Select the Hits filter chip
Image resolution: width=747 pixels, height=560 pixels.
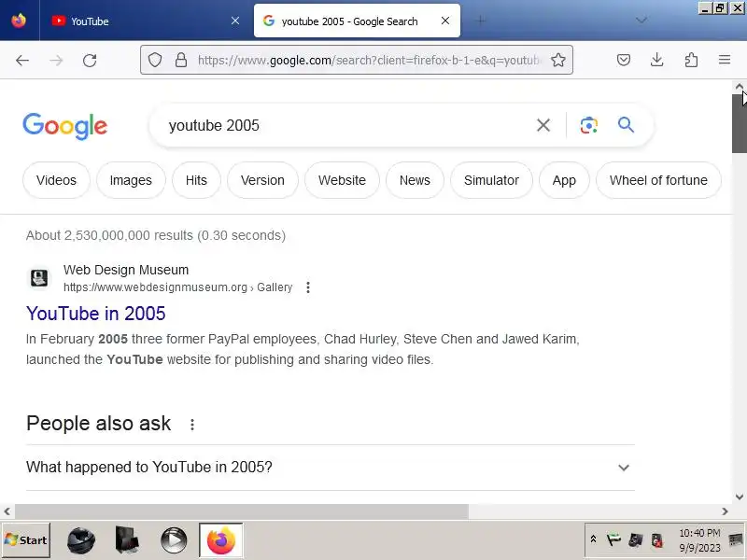(x=196, y=180)
